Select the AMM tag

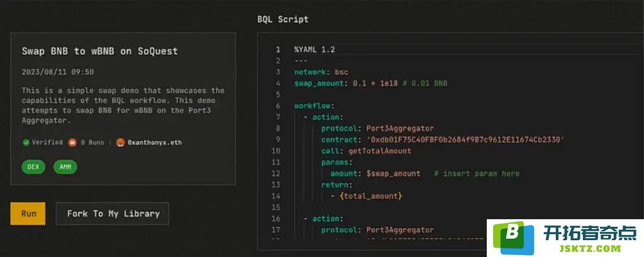pyautogui.click(x=65, y=167)
